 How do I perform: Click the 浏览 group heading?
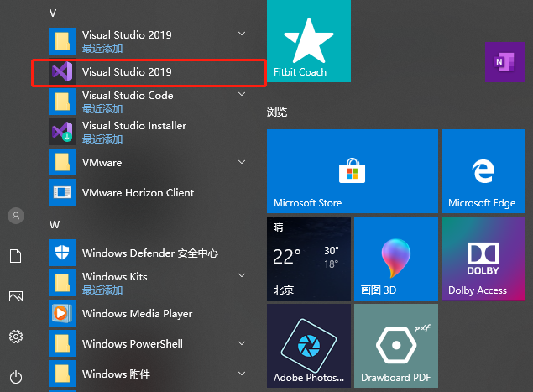click(277, 112)
